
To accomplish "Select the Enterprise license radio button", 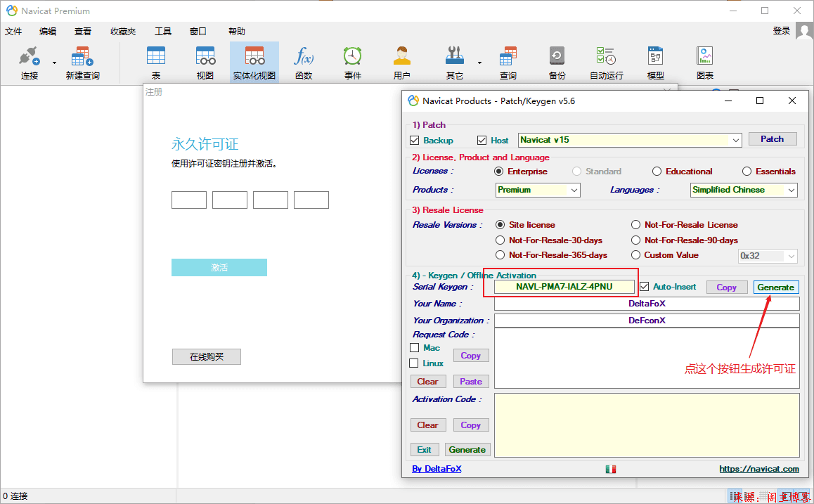I will click(x=499, y=172).
